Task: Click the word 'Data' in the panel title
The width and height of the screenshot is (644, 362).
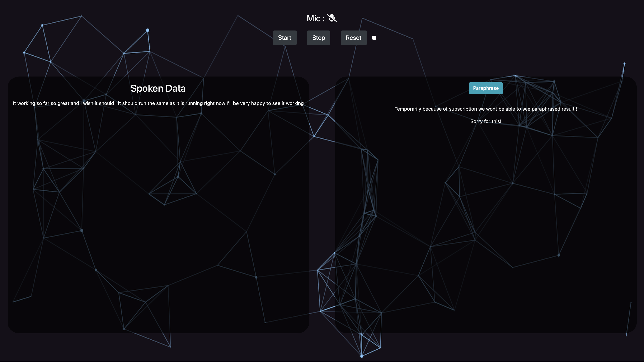Action: tap(176, 88)
